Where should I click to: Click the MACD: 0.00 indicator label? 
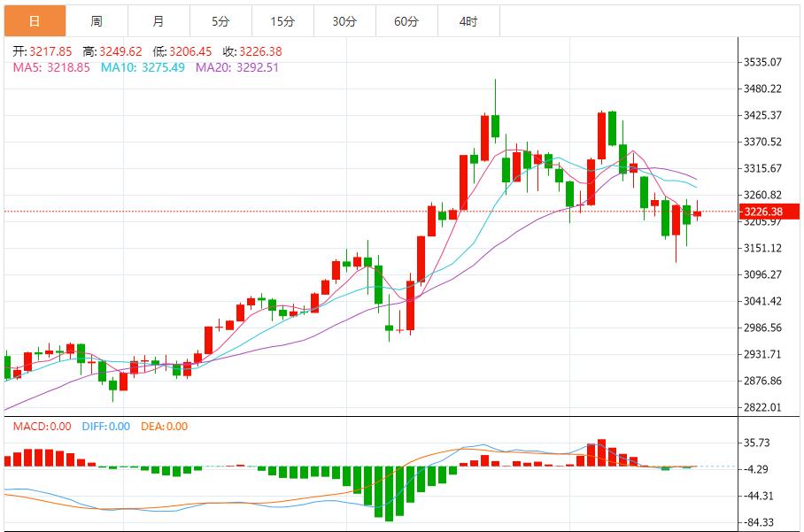[x=42, y=427]
